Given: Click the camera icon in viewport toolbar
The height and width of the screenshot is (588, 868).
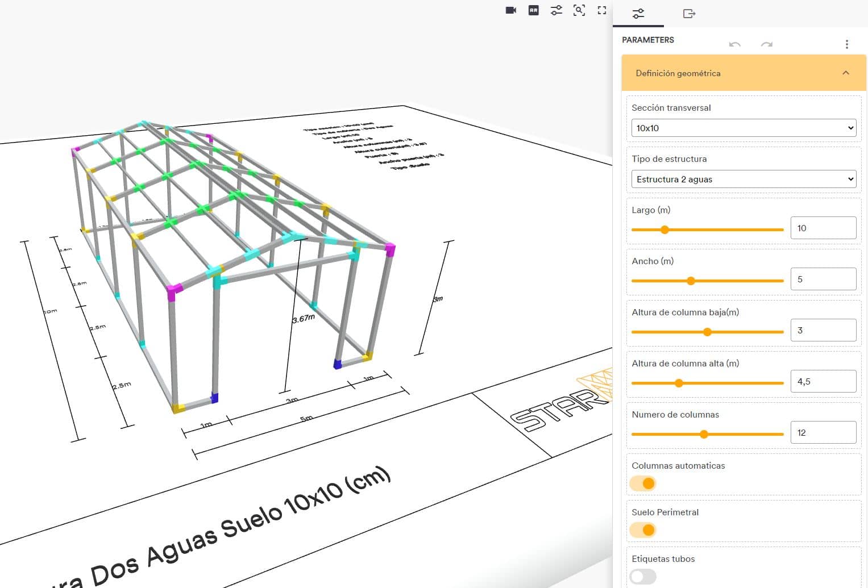Looking at the screenshot, I should [x=510, y=10].
